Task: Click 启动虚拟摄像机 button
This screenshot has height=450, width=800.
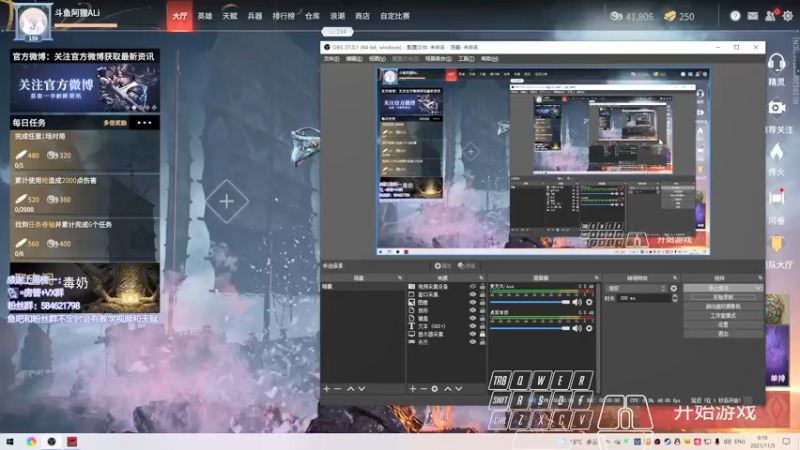Action: [722, 307]
